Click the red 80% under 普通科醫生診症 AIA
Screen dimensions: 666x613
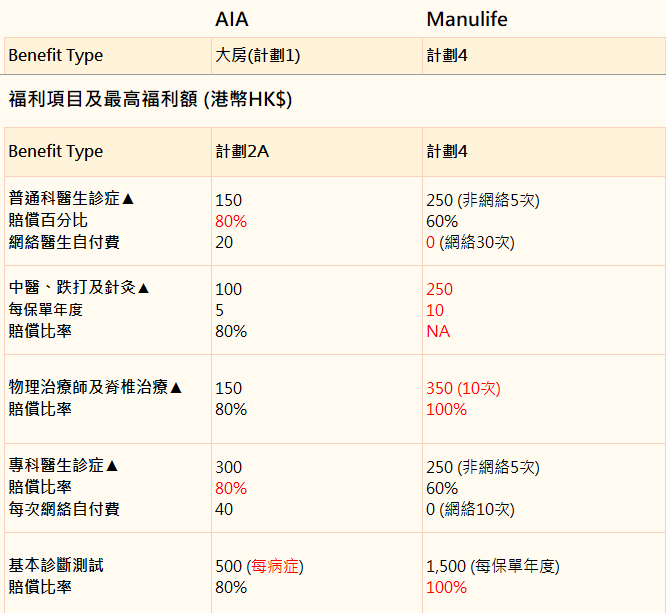click(x=231, y=221)
